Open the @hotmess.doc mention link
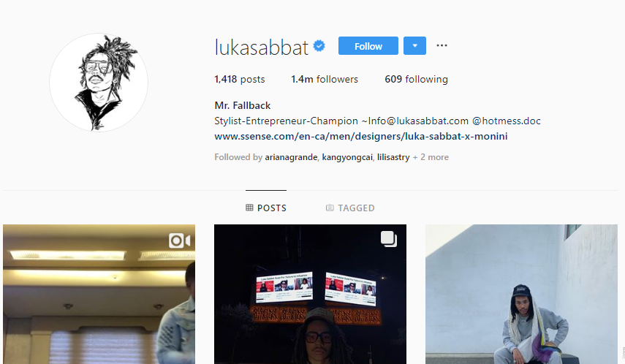 (507, 121)
